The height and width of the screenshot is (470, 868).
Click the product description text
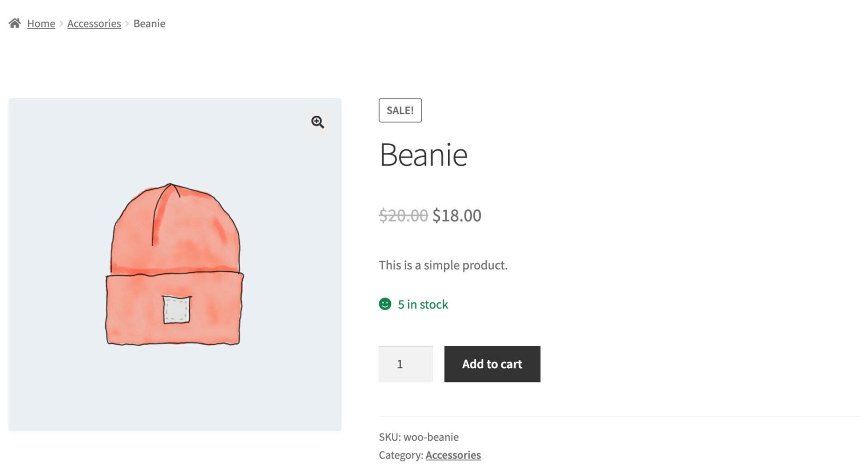coord(443,265)
